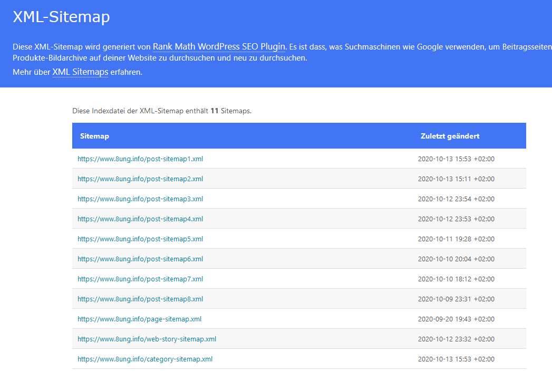
Task: Open post-sitemap7.xml
Action: click(140, 279)
